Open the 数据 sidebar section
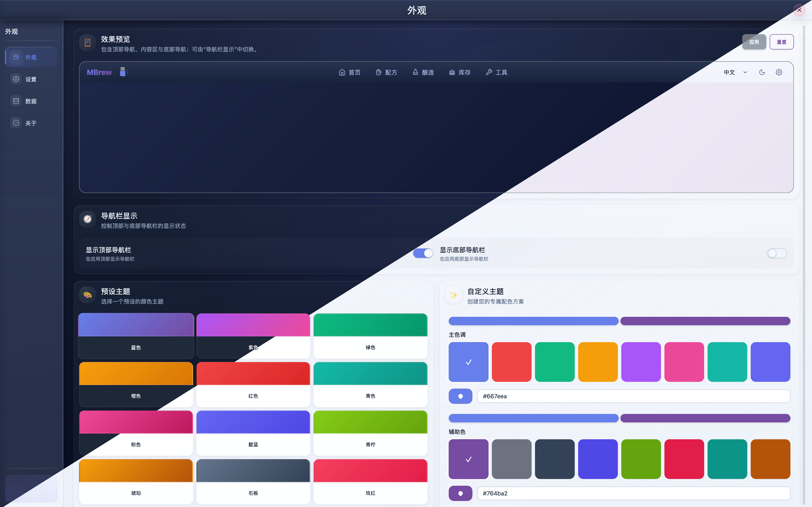This screenshot has width=812, height=507. click(x=31, y=101)
